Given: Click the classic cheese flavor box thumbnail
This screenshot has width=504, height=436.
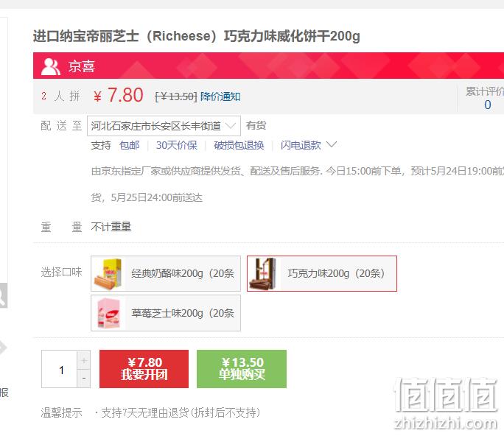Looking at the screenshot, I should click(x=108, y=274).
